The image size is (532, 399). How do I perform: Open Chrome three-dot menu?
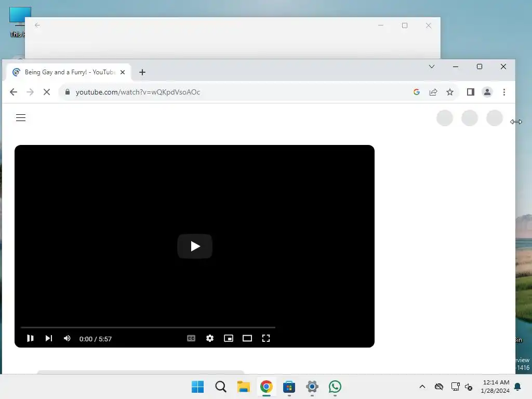(504, 92)
